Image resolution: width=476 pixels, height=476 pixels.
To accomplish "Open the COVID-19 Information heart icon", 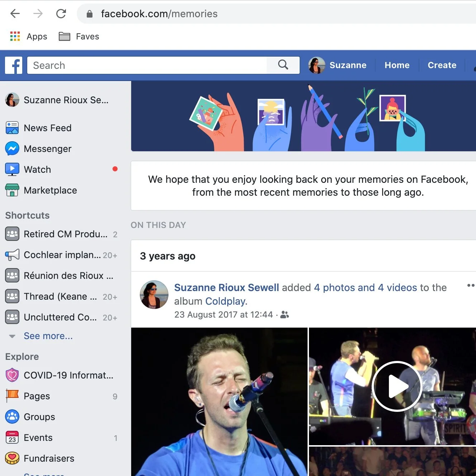I will click(x=12, y=375).
